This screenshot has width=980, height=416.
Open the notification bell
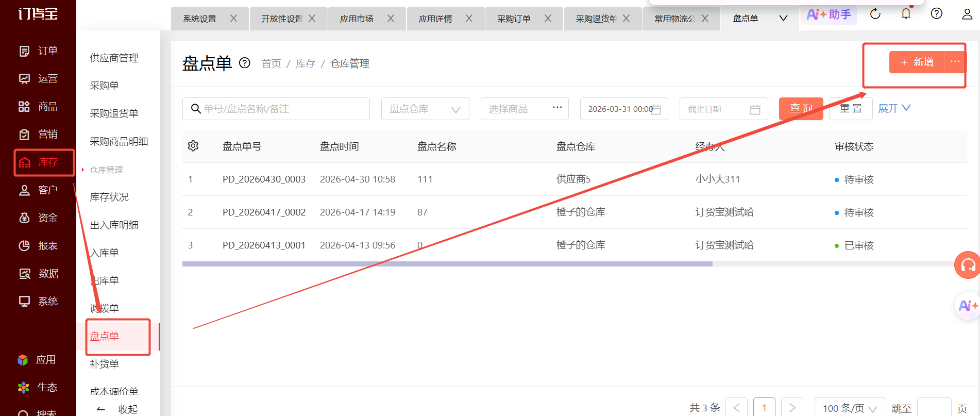pos(906,13)
